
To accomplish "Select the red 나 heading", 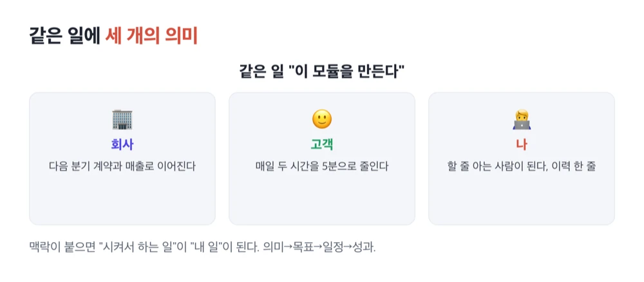I will (522, 144).
